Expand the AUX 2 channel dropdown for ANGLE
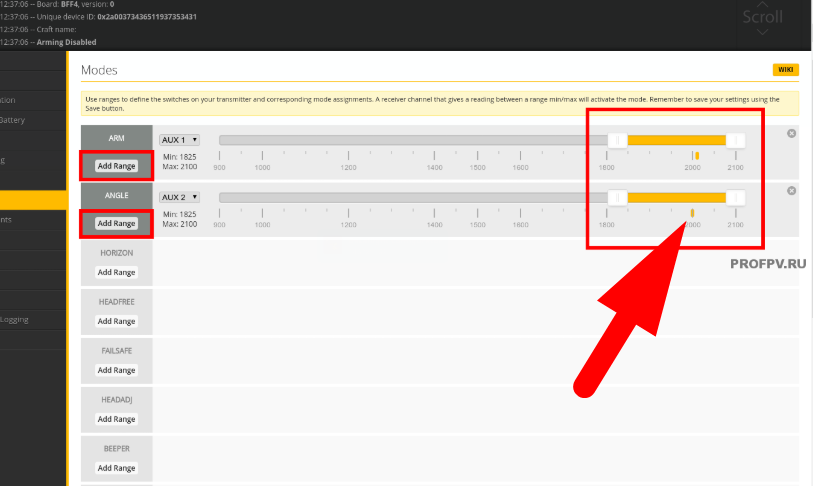The height and width of the screenshot is (486, 813). point(180,197)
